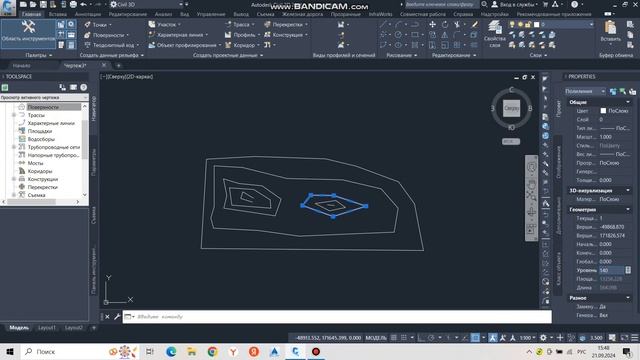This screenshot has width=640, height=360.
Task: Click the search magnifier icon in title bar
Action: [484, 4]
